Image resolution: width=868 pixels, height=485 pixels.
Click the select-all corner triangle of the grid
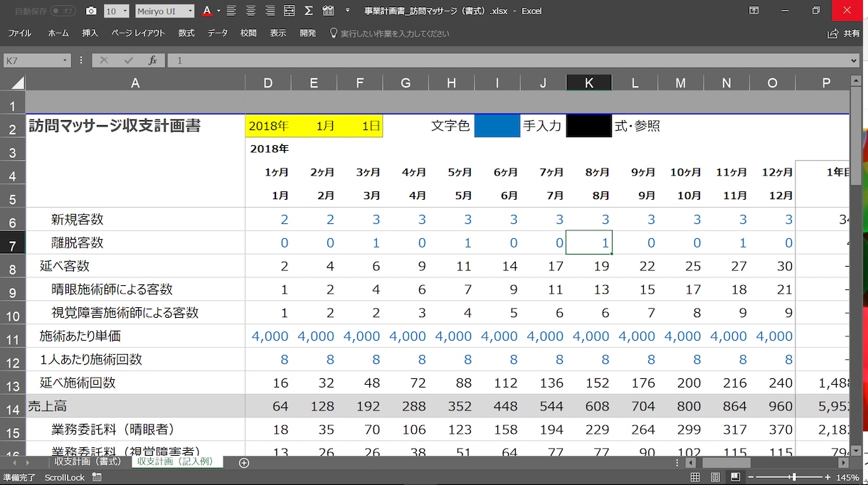point(17,82)
